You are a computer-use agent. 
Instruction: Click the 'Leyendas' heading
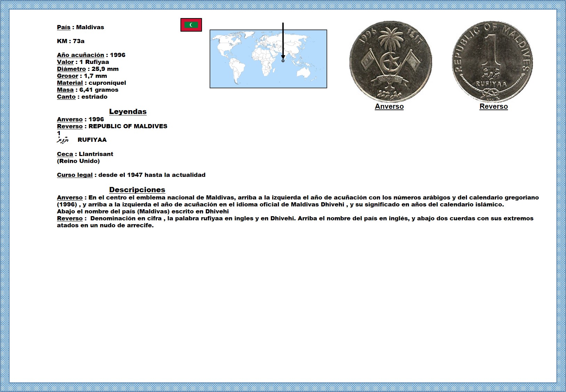(x=128, y=112)
